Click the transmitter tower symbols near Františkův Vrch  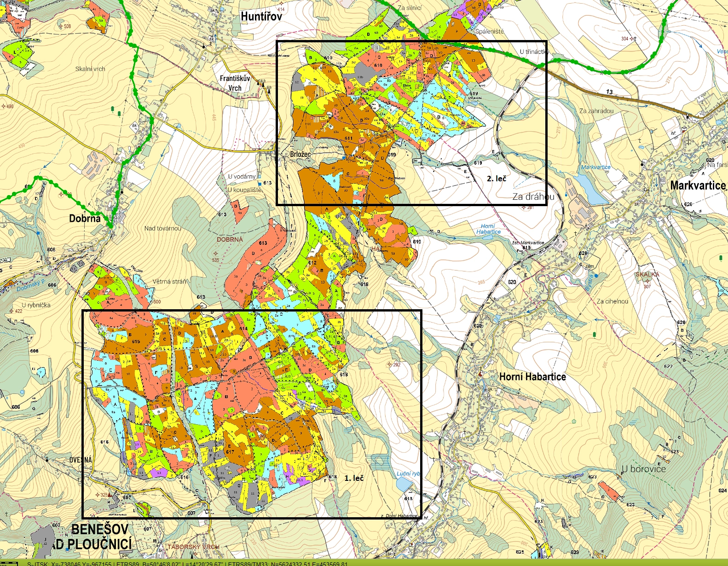(266, 86)
